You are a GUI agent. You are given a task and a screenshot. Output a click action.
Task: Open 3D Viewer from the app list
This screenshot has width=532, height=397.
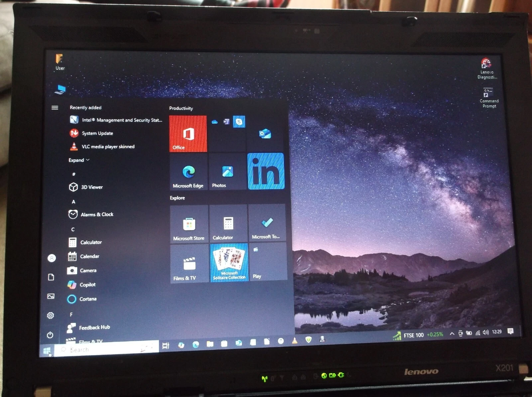click(86, 187)
